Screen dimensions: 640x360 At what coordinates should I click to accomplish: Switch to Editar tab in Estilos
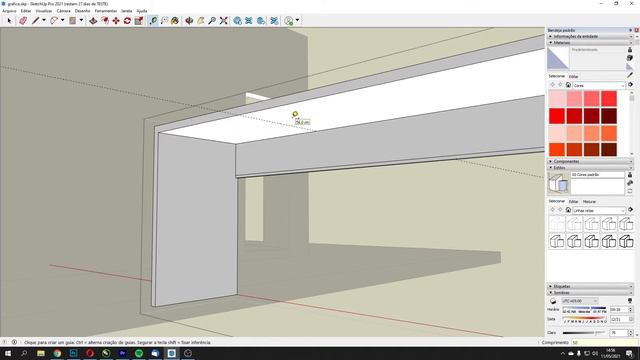pos(573,202)
